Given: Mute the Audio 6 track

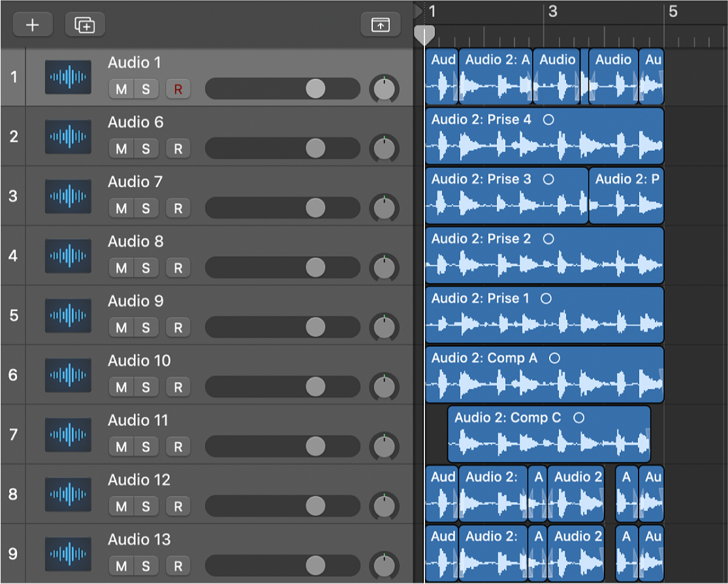Looking at the screenshot, I should coord(121,149).
